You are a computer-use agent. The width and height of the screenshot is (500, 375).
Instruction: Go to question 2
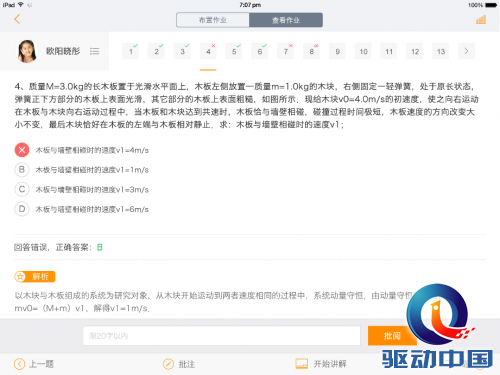coord(156,51)
